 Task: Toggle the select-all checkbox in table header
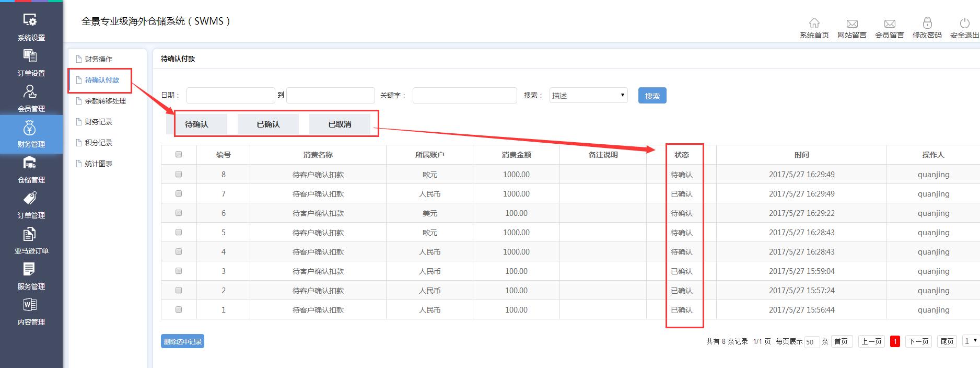(179, 154)
